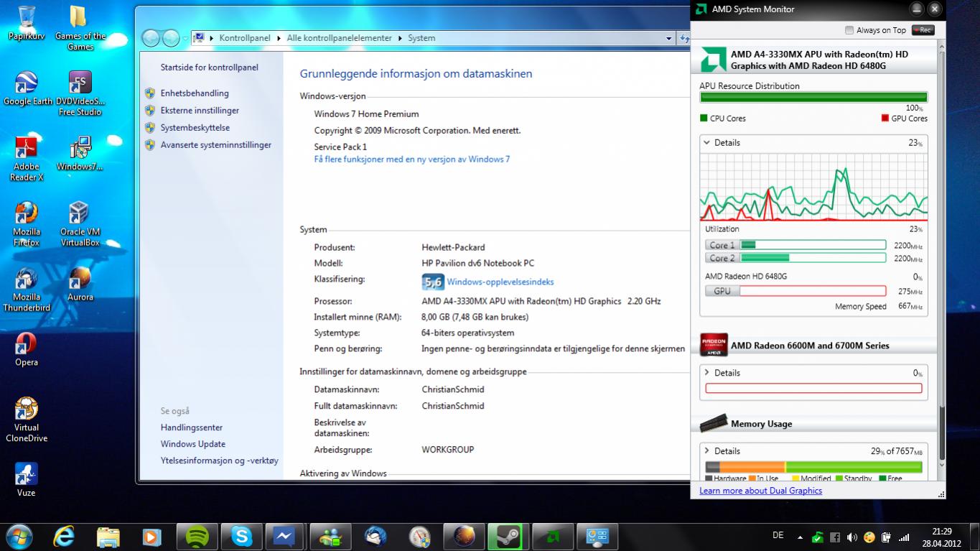Open Windows Media Player from taskbar
The height and width of the screenshot is (551, 980).
click(x=151, y=536)
